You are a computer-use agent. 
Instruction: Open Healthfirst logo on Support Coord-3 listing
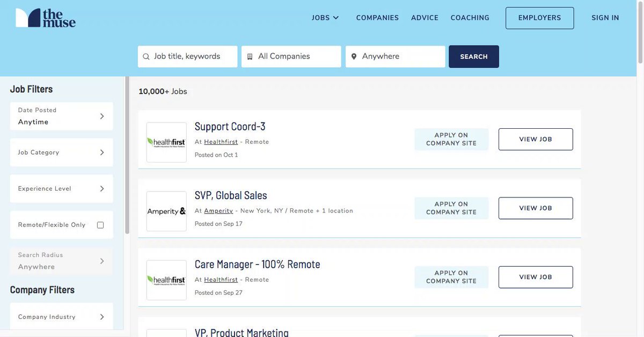pyautogui.click(x=166, y=142)
